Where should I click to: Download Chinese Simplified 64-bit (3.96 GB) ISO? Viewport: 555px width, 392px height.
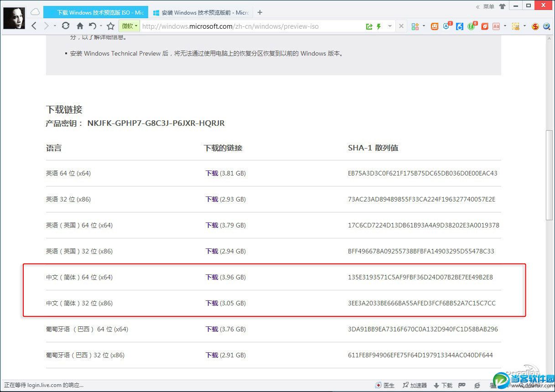pyautogui.click(x=212, y=277)
